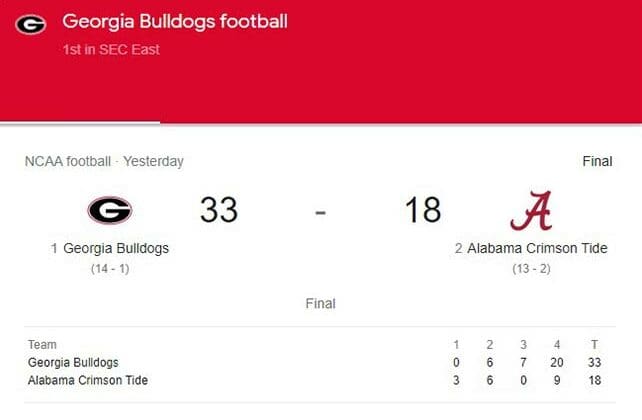The height and width of the screenshot is (420, 642).
Task: Click the Georgia Bulldogs logo beside the score
Action: tap(110, 210)
